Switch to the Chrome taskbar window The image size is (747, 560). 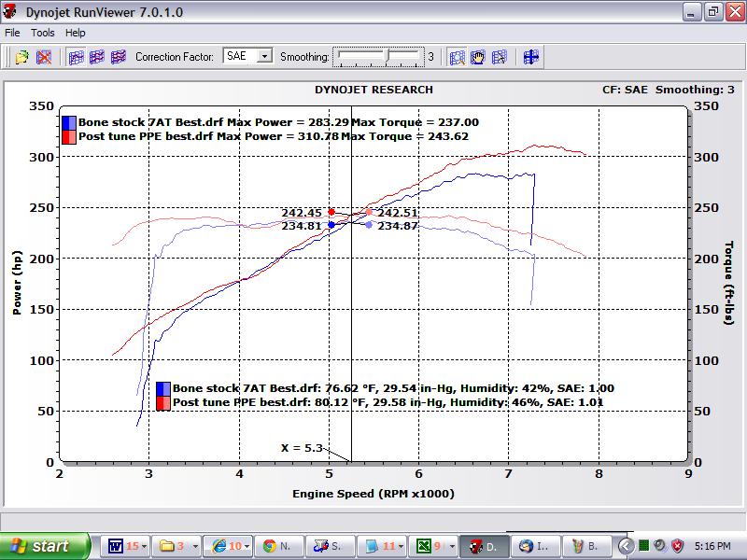(281, 546)
